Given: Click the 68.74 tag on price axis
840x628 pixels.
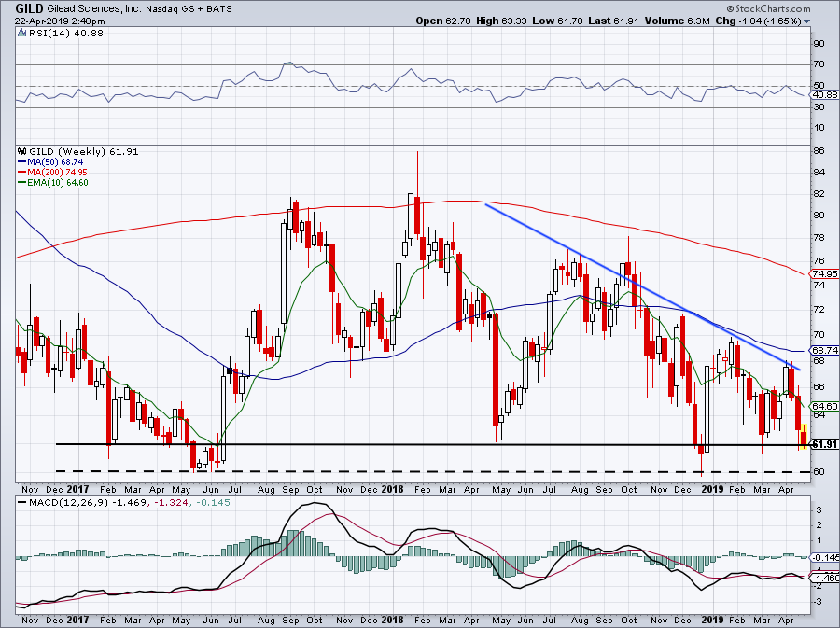Looking at the screenshot, I should click(x=824, y=351).
